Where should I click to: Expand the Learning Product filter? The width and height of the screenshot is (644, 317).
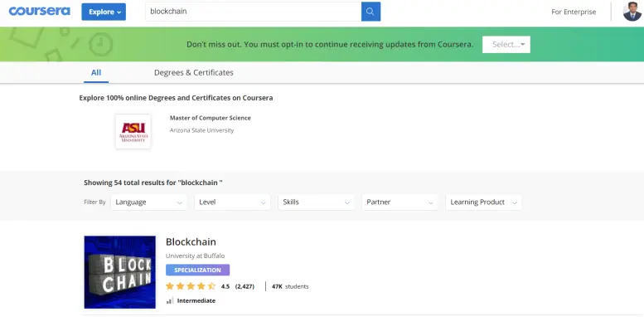coord(483,202)
